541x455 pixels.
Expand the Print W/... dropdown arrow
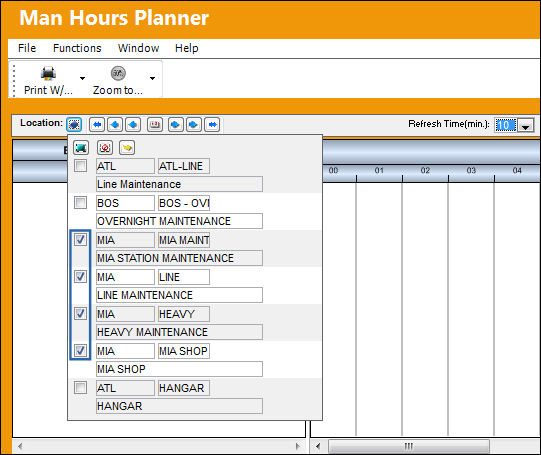click(x=82, y=78)
